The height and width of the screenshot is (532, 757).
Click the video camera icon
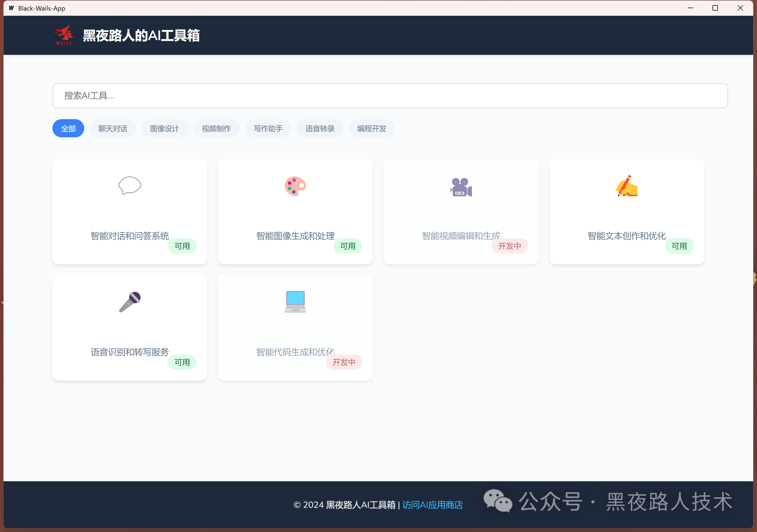[x=461, y=187]
